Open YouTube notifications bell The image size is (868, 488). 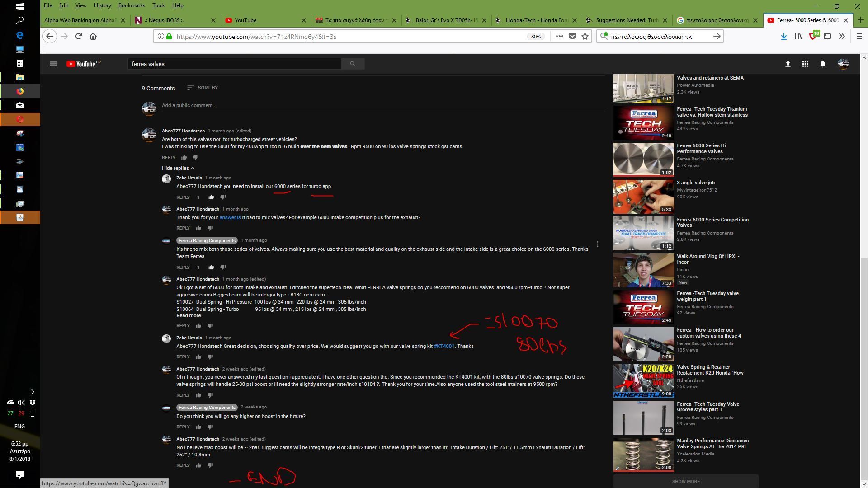tap(822, 64)
